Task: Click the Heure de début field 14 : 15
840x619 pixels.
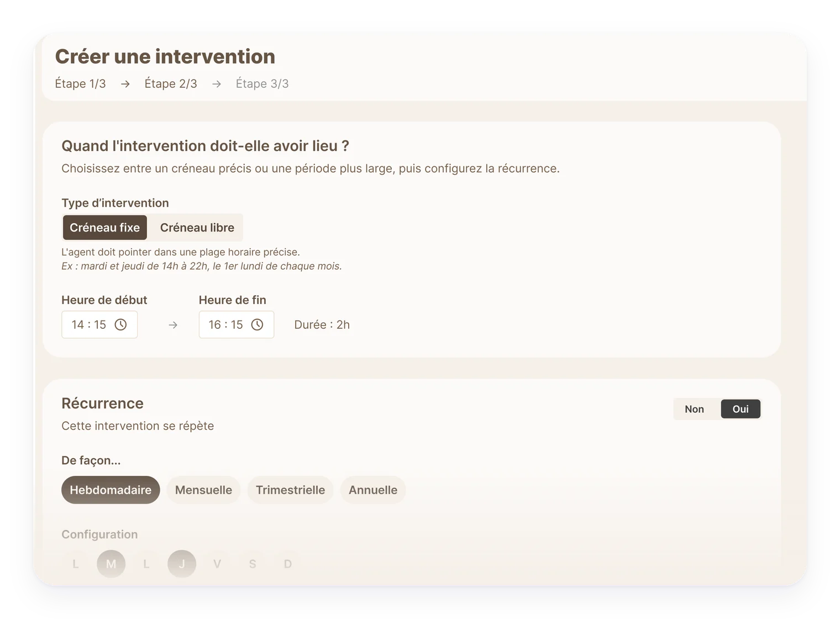Action: click(x=99, y=324)
